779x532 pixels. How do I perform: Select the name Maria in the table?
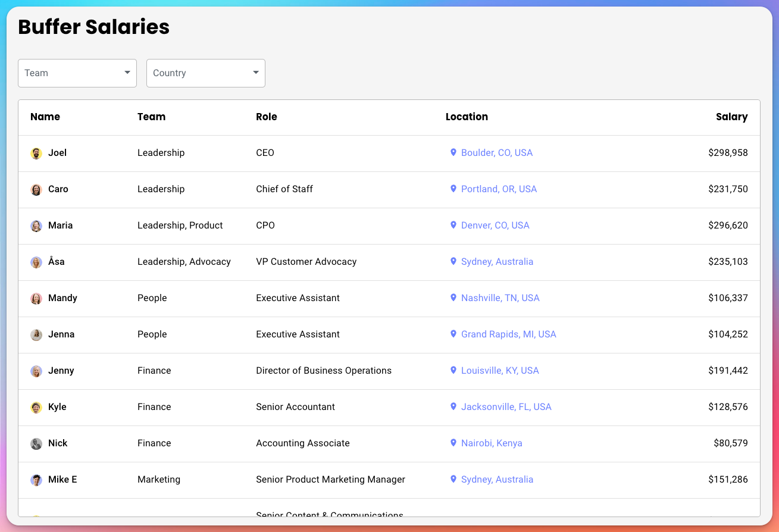pos(60,226)
